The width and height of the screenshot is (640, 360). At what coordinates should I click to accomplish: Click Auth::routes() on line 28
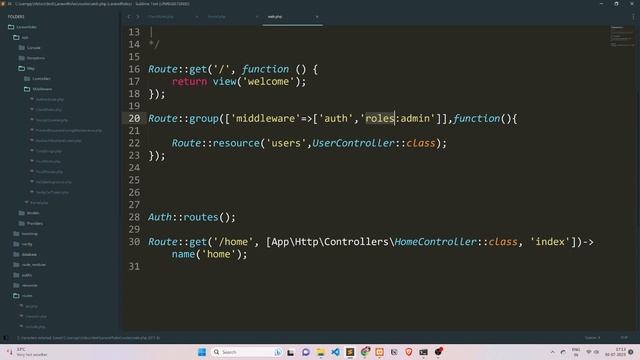[191, 217]
